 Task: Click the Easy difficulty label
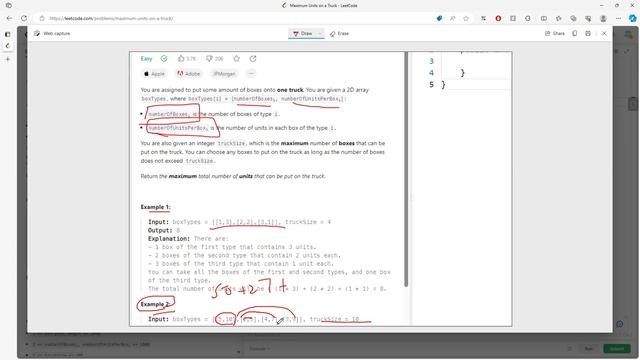point(146,59)
